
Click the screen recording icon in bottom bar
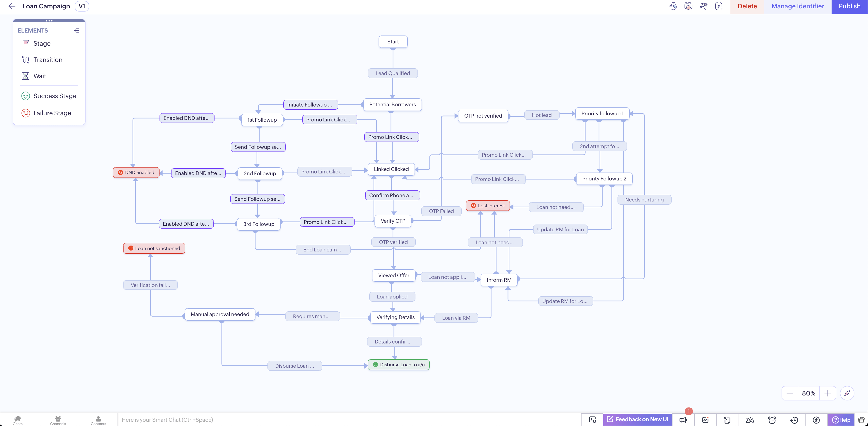592,420
